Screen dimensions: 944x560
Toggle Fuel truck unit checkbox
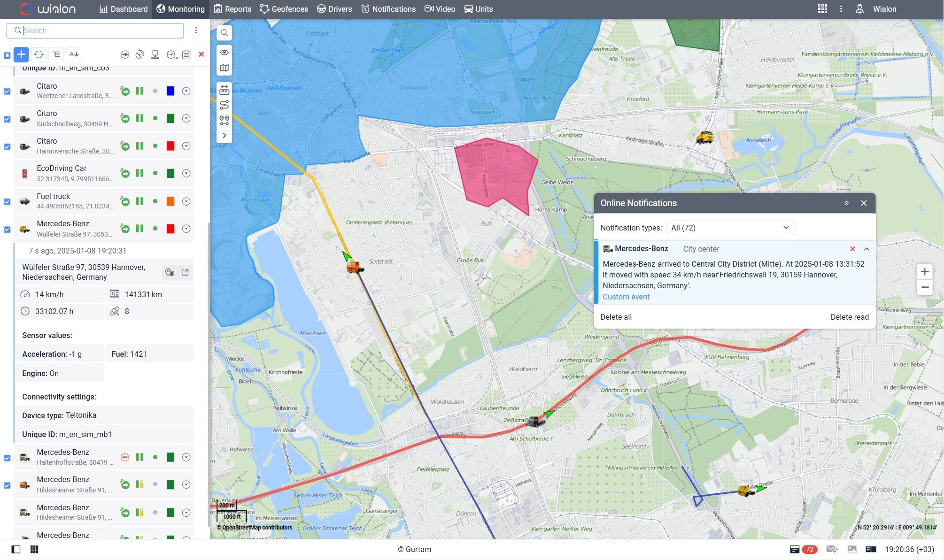[x=8, y=201]
